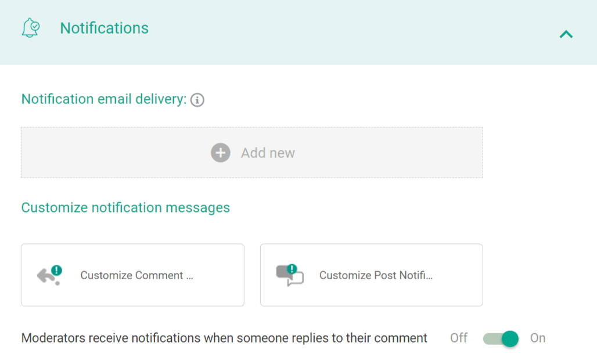Click the Notification email delivery label

coord(103,99)
